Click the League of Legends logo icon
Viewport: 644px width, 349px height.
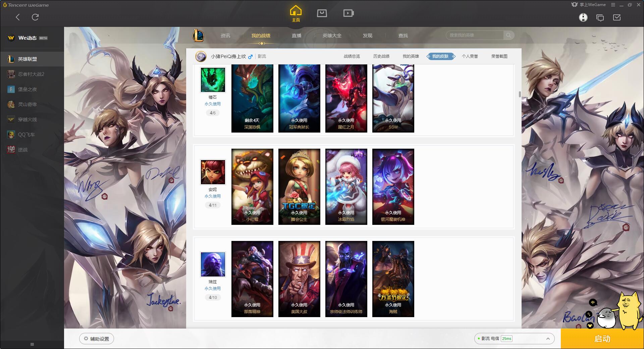tap(198, 36)
